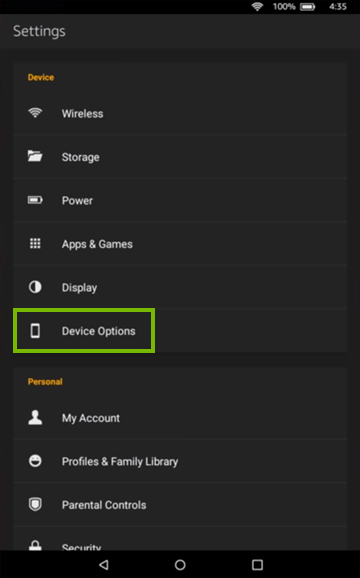Tap the 100% battery percentage
The image size is (360, 578).
tap(284, 7)
